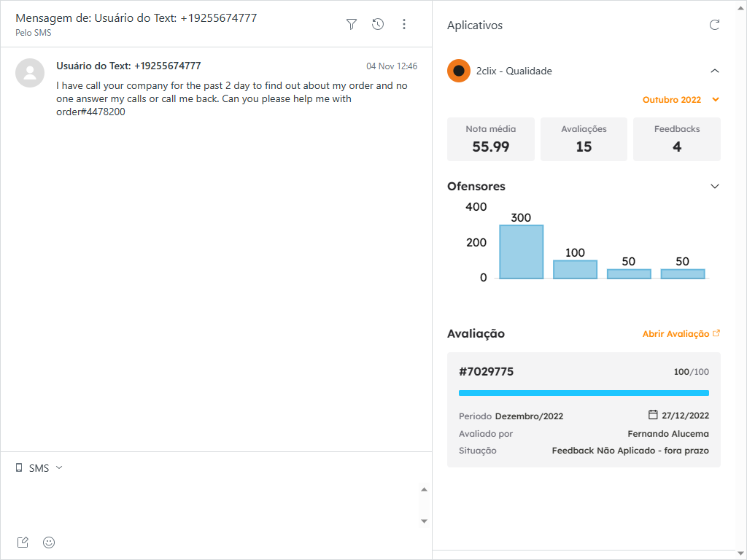Click calendar icon beside 27/12/2022
This screenshot has width=747, height=560.
[653, 415]
